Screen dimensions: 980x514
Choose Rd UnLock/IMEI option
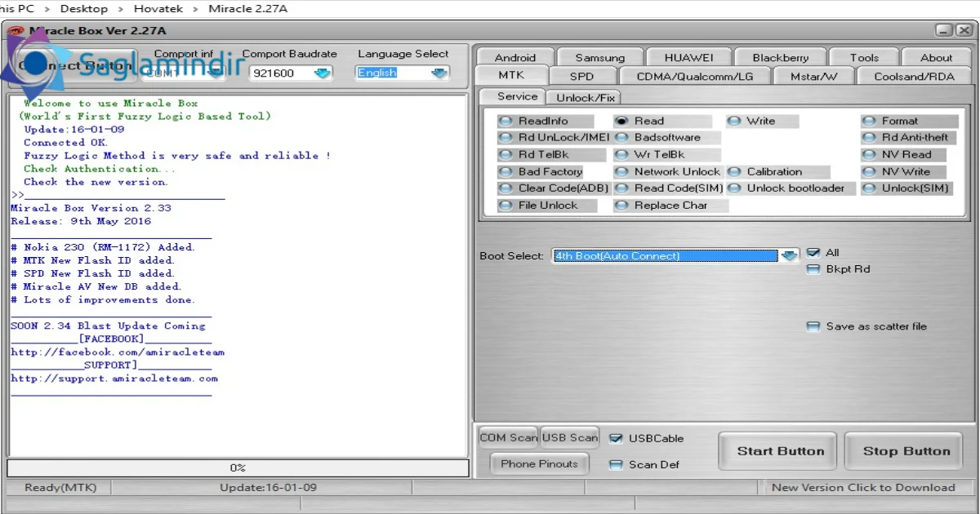pos(554,137)
